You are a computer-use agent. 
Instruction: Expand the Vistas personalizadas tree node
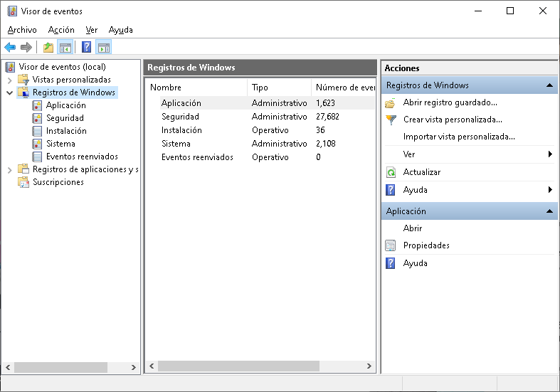click(x=10, y=80)
